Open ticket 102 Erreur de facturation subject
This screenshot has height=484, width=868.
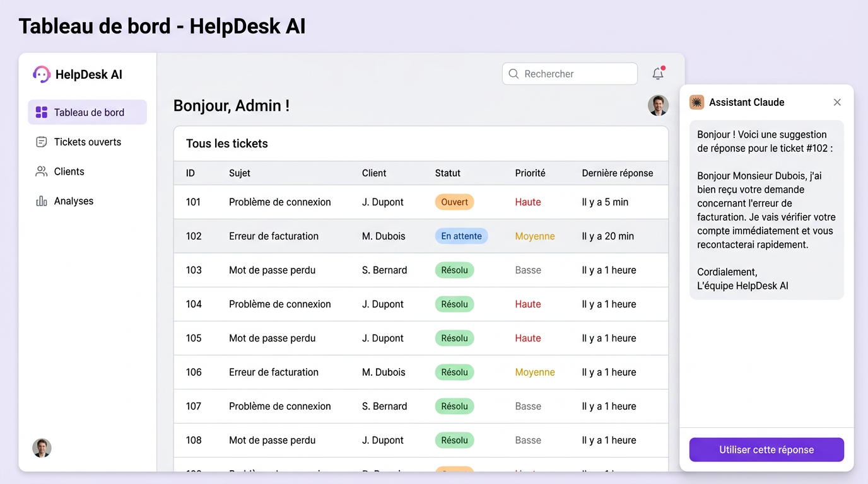pyautogui.click(x=274, y=236)
